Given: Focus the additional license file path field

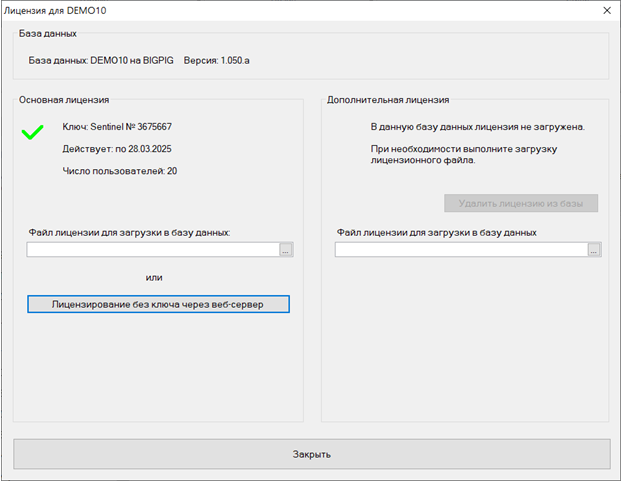Looking at the screenshot, I should pyautogui.click(x=462, y=250).
